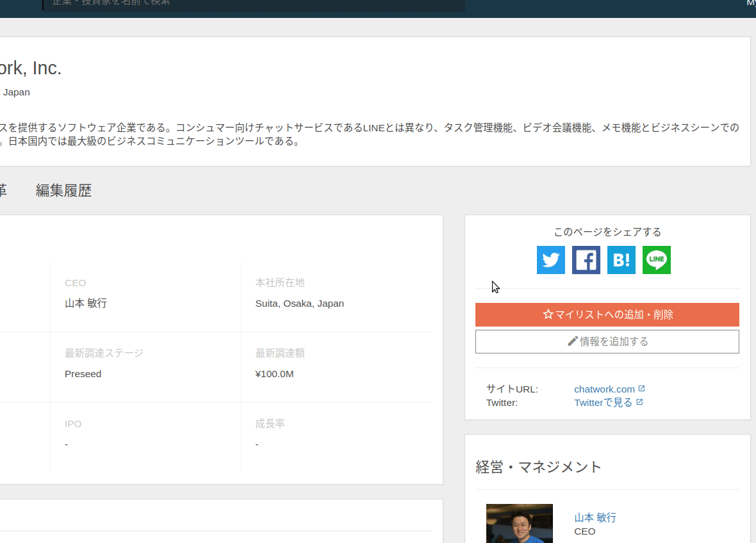Open 山本 敏行 profile link under management
The height and width of the screenshot is (543, 756).
point(595,517)
